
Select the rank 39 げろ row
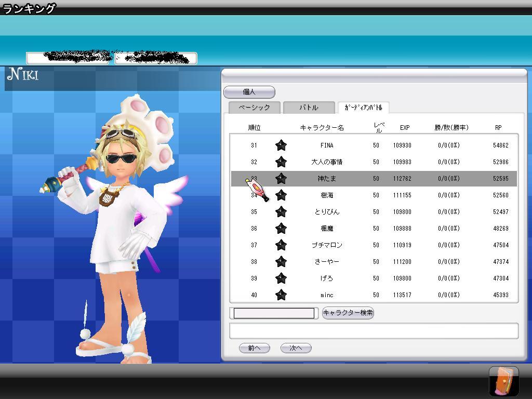coord(374,278)
